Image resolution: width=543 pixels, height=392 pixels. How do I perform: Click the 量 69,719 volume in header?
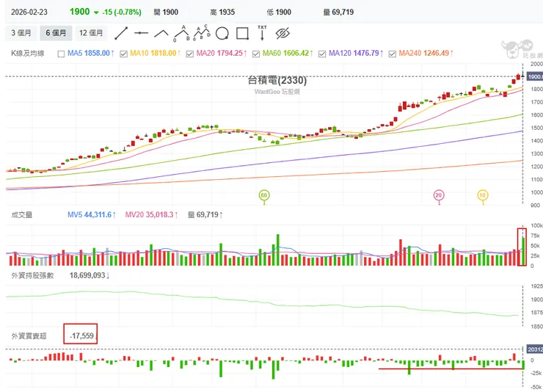[x=338, y=12]
